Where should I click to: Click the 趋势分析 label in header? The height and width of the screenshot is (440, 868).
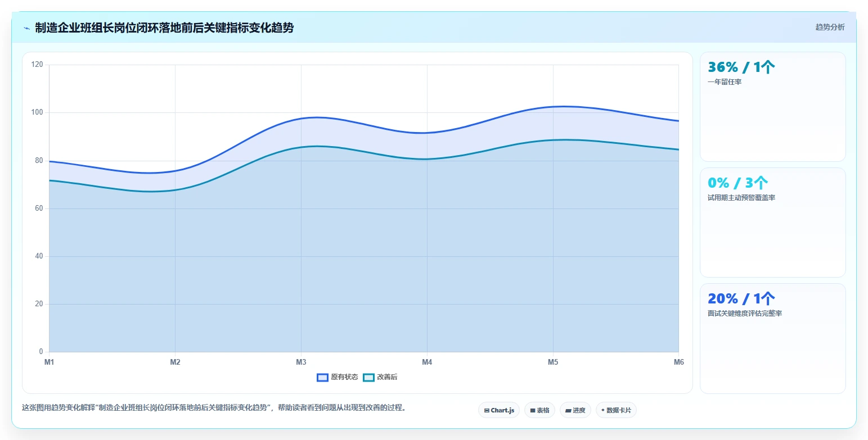coord(830,27)
